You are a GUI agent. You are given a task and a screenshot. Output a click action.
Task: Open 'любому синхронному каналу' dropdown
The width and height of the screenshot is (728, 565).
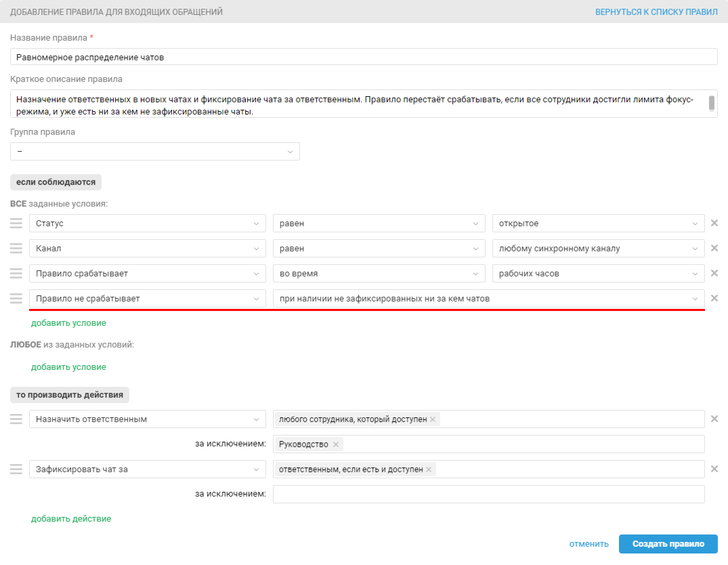tap(598, 248)
